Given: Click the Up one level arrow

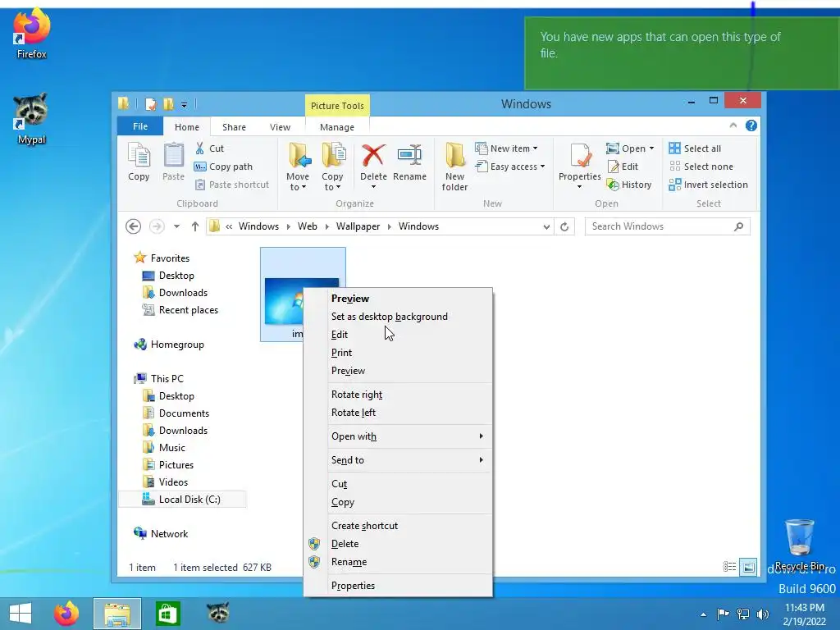Looking at the screenshot, I should tap(195, 226).
